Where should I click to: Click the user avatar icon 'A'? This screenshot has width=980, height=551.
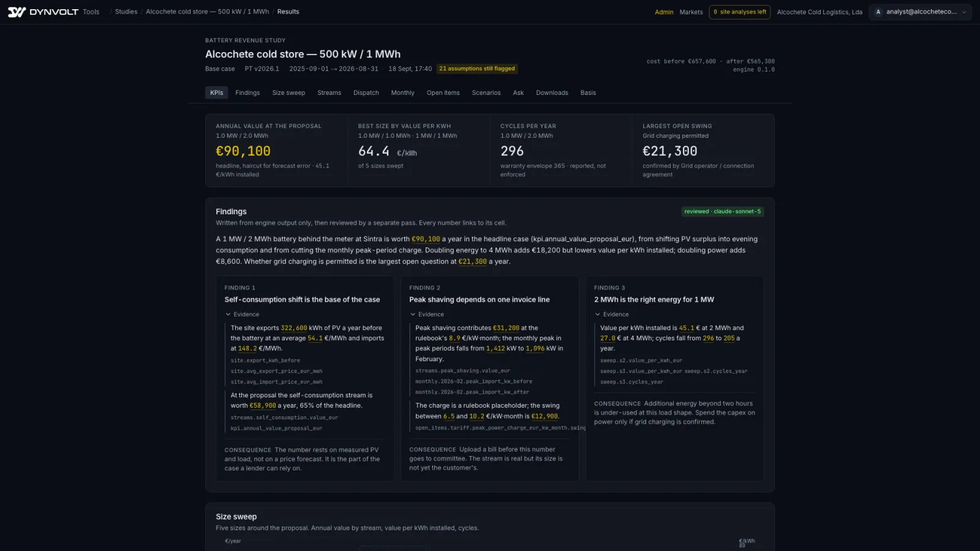pyautogui.click(x=878, y=12)
